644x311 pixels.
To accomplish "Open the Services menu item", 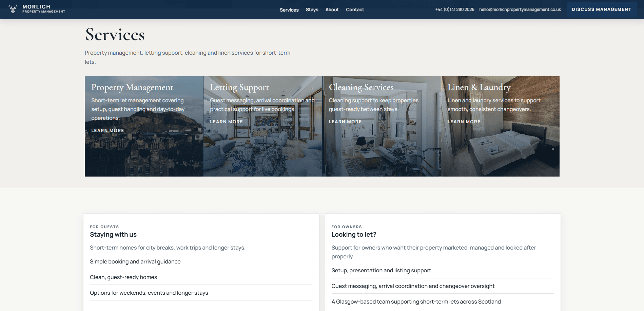I will click(x=289, y=10).
